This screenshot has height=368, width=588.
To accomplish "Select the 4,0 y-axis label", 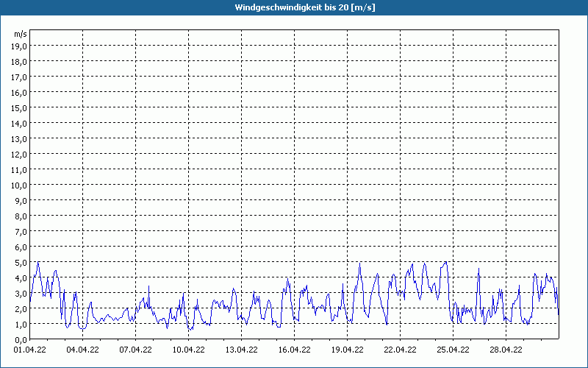I will tap(21, 278).
